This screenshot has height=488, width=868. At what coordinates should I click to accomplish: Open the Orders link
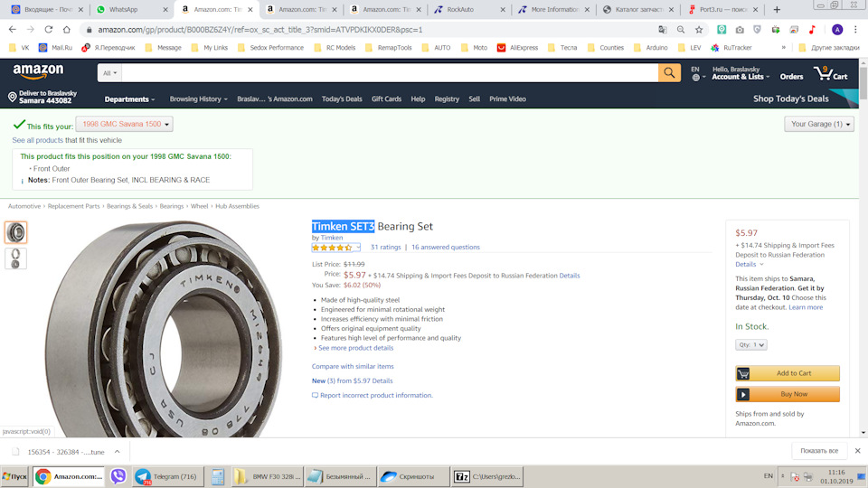pyautogui.click(x=792, y=77)
